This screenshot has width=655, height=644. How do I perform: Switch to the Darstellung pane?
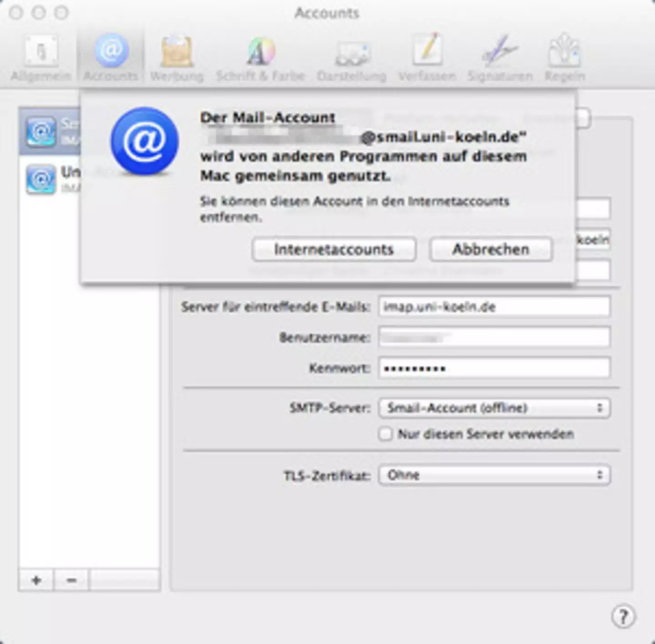[352, 58]
